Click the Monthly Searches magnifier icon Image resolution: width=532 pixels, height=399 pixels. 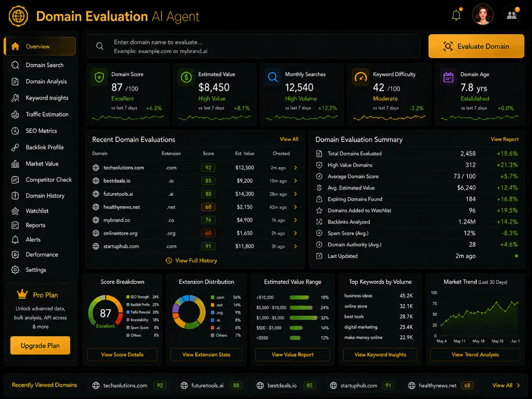[x=273, y=78]
